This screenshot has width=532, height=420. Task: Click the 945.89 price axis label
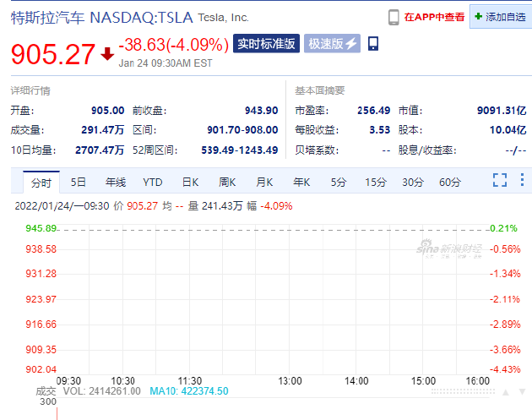coord(41,228)
